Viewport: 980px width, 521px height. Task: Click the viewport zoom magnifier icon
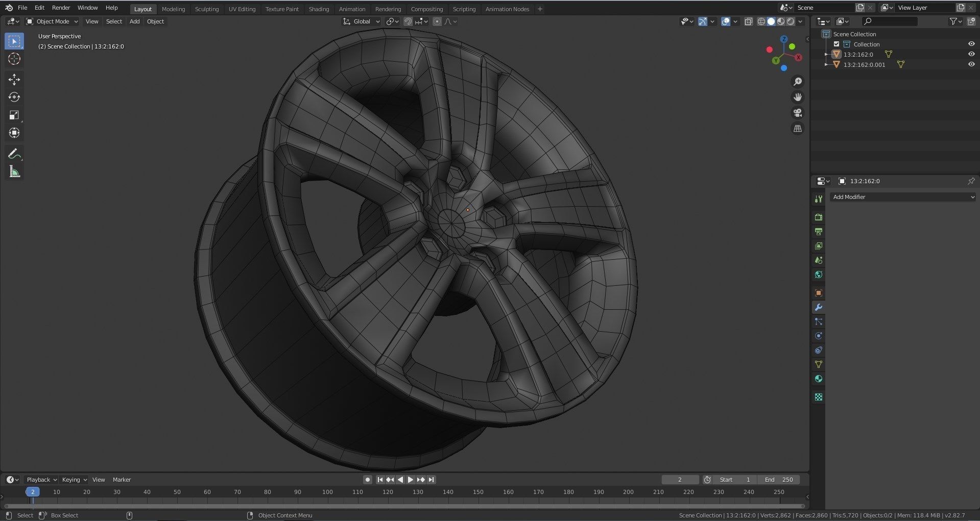[798, 82]
